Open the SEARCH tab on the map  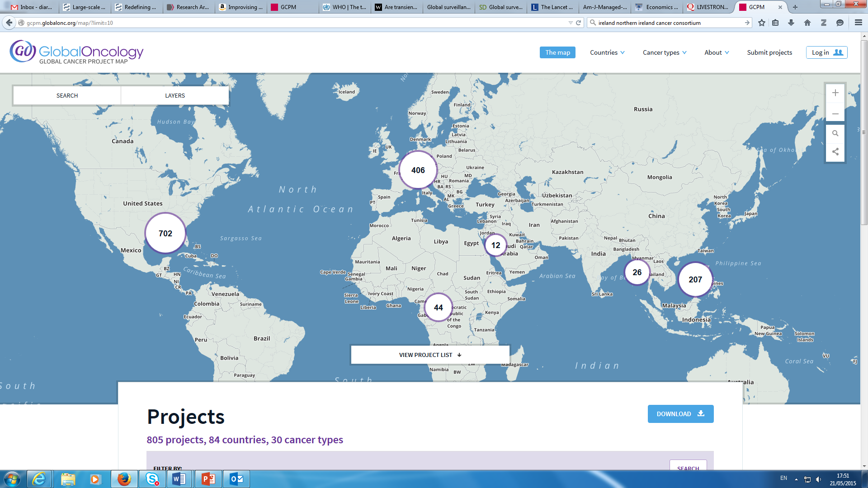coord(67,95)
